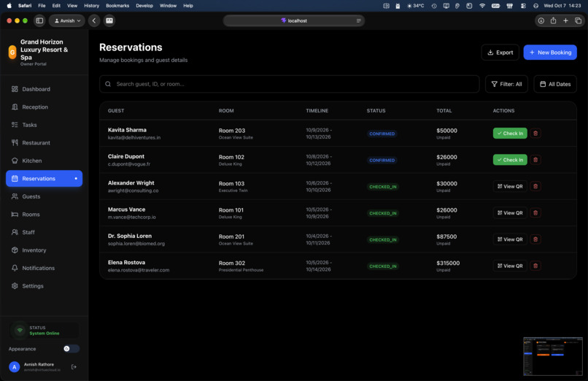Click the GUEST column header
Screen dimensions: 588x381
tap(116, 111)
